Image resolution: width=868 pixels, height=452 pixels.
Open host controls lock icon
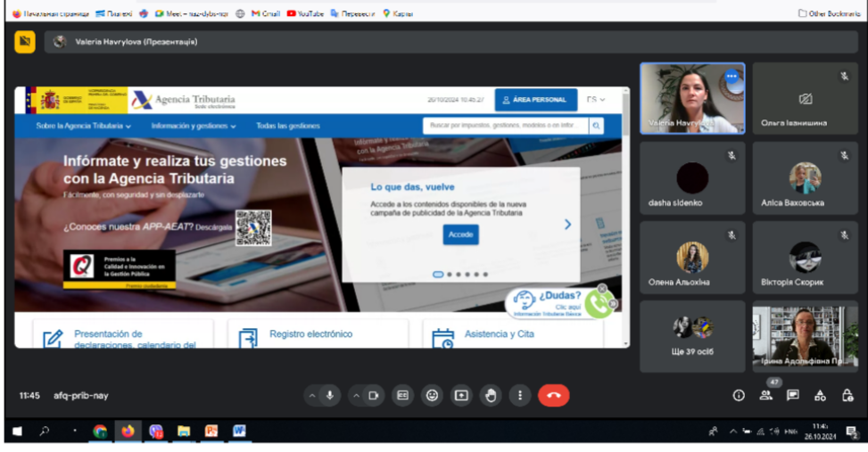pyautogui.click(x=847, y=396)
